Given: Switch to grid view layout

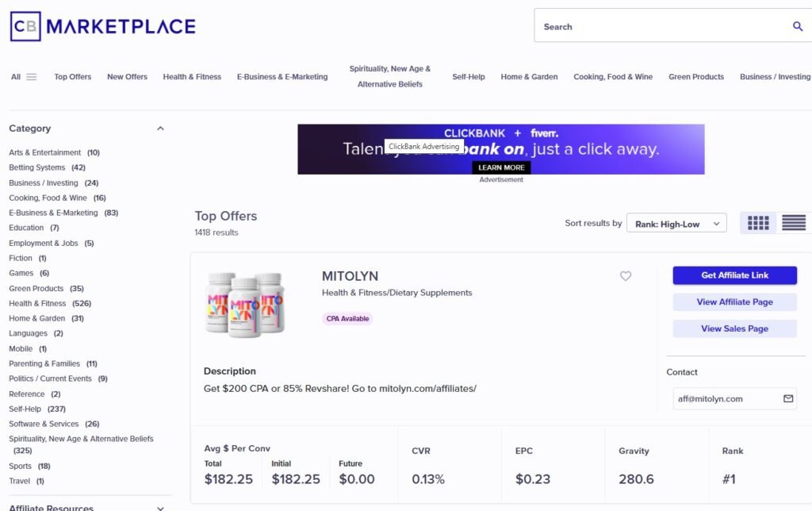Looking at the screenshot, I should coord(758,223).
